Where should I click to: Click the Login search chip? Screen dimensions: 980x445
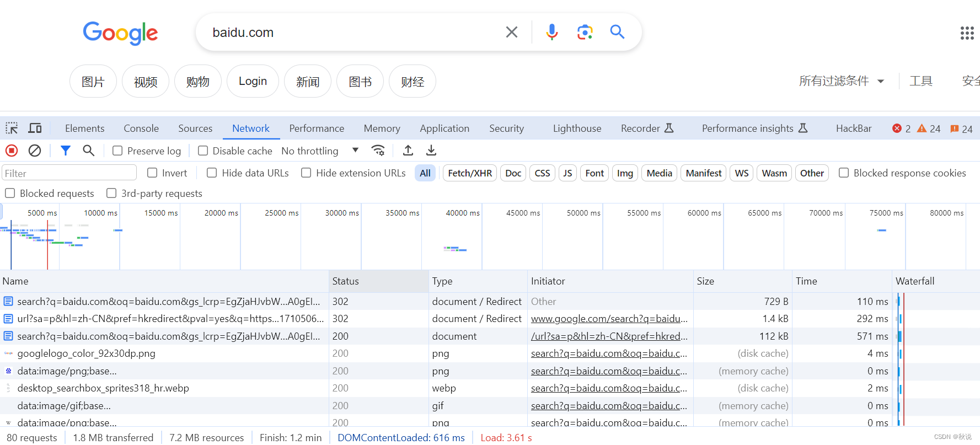(253, 82)
